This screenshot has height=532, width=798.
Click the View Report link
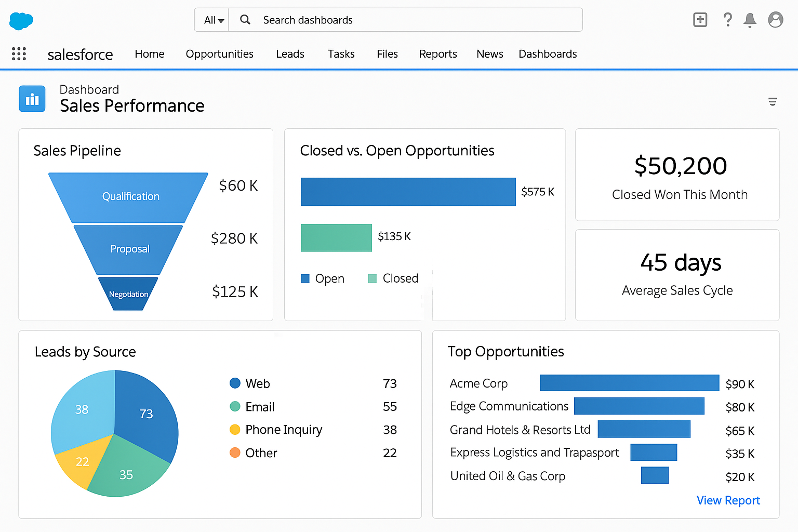point(728,500)
